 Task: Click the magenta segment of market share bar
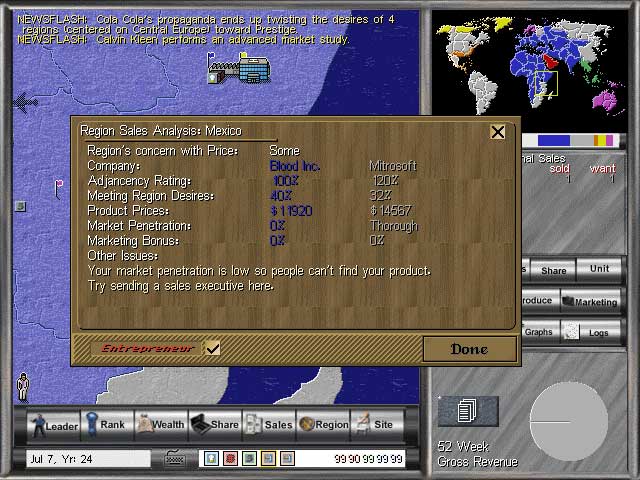click(609, 140)
